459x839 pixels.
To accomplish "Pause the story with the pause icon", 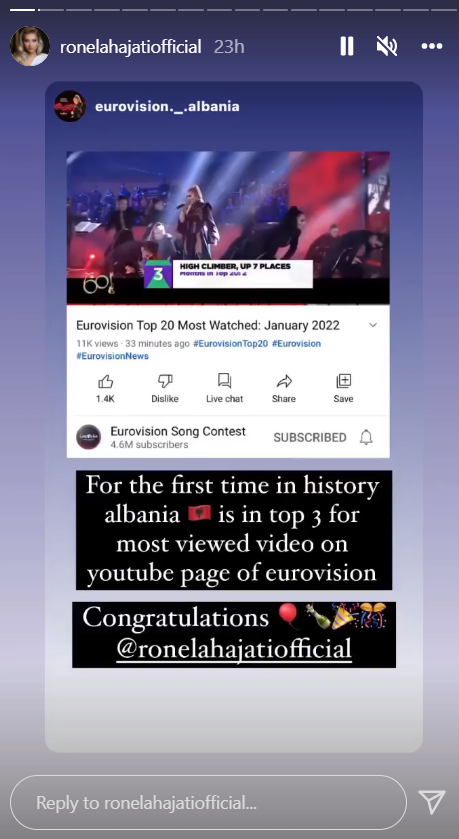I will click(347, 47).
